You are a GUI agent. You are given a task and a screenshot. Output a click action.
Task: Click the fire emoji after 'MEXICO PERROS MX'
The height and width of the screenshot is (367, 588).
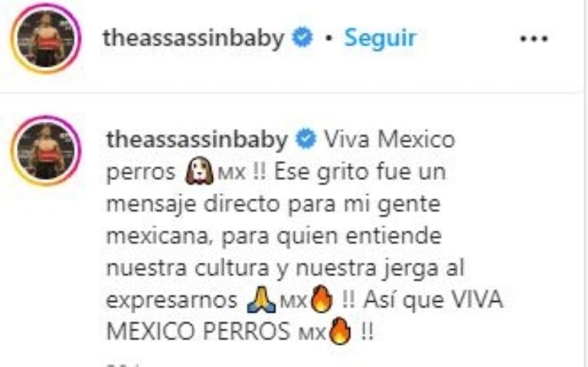click(x=340, y=331)
